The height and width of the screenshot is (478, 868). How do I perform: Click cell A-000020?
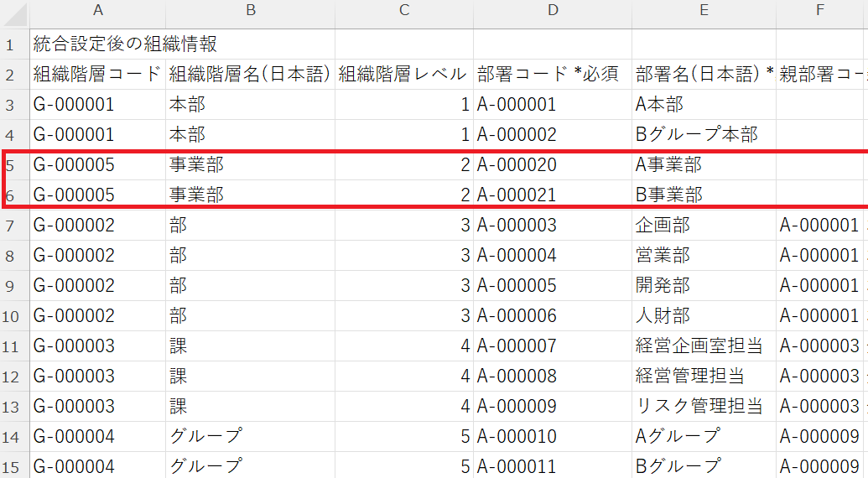coord(553,165)
